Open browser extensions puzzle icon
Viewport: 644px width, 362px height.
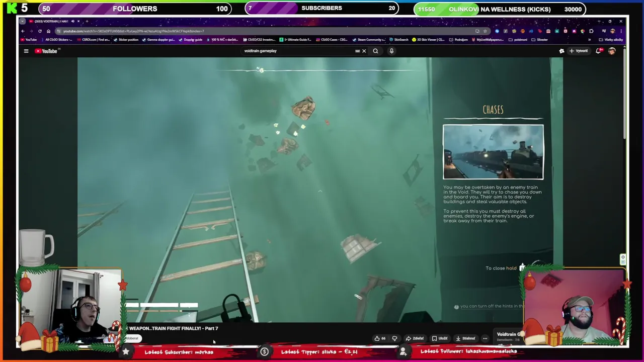591,31
